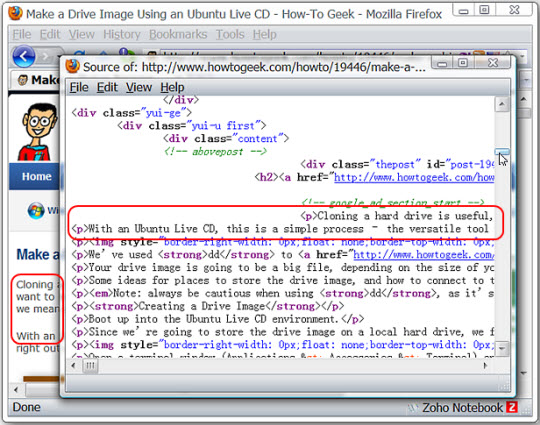Click the 'Done' status text in Firefox

pos(27,407)
